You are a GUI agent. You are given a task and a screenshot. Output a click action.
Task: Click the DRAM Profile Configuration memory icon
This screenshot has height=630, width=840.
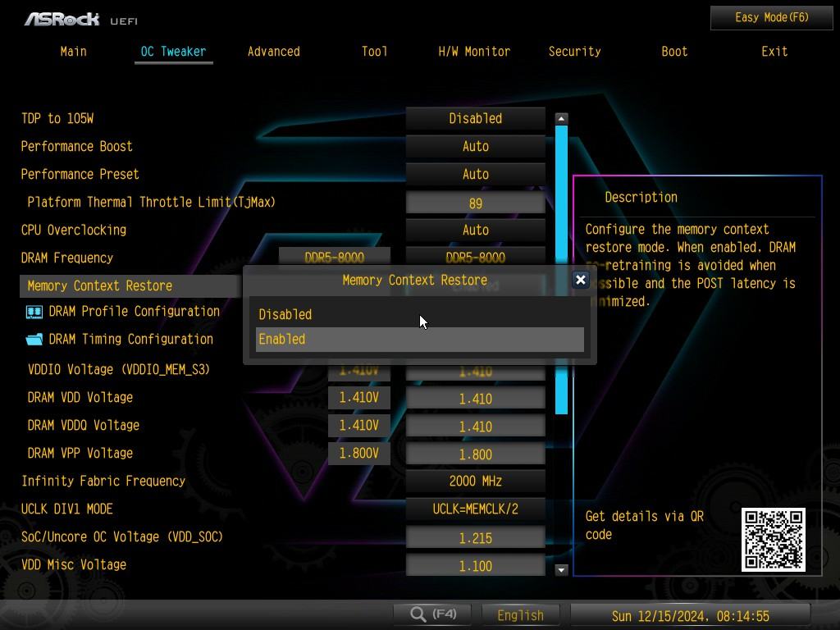point(34,312)
